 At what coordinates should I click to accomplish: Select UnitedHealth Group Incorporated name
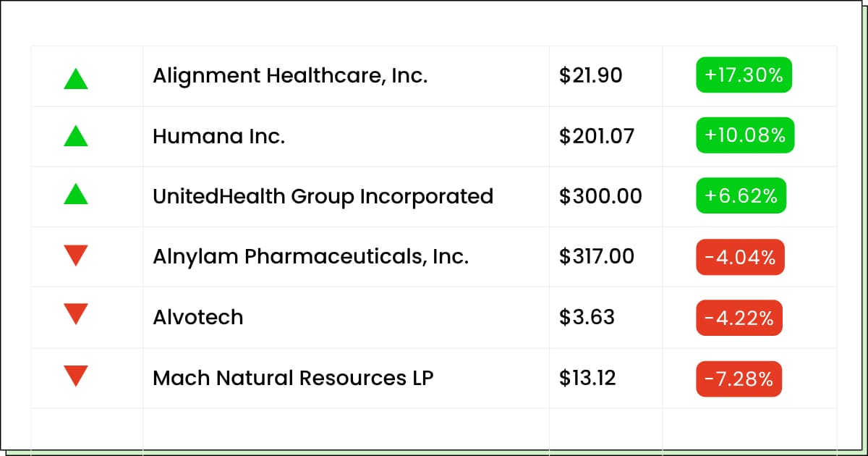tap(323, 196)
